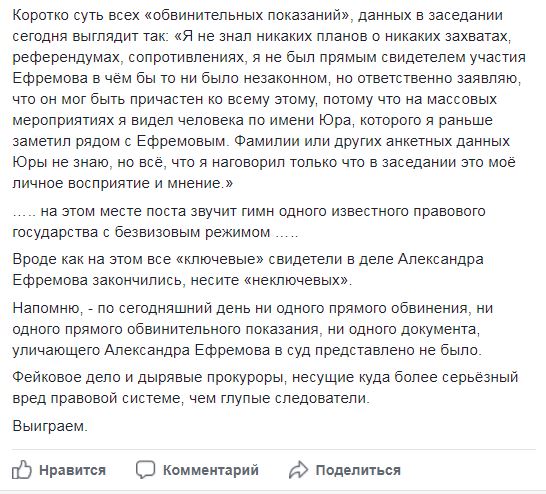Image resolution: width=546 pixels, height=494 pixels.
Task: Click the quoted word «неключевых»
Action: 296,280
